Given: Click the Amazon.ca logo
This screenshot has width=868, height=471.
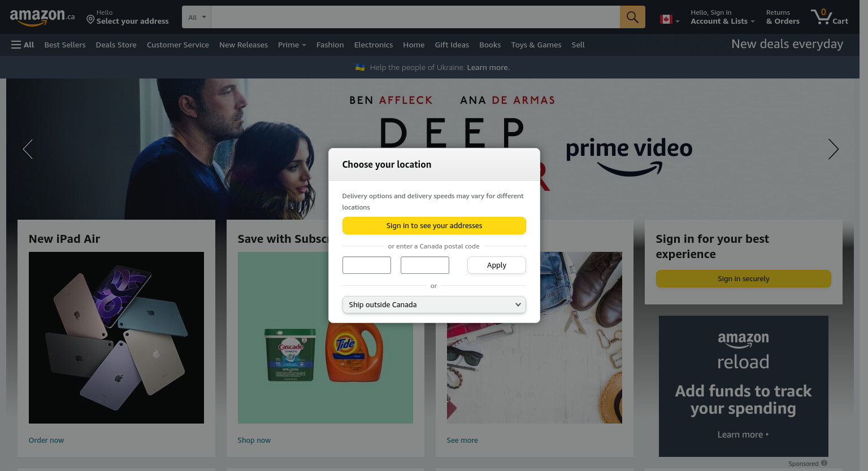Looking at the screenshot, I should click(42, 18).
